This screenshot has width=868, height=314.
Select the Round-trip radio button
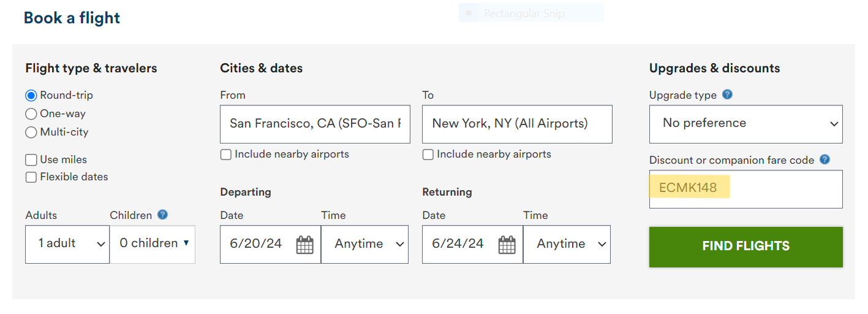(x=31, y=96)
